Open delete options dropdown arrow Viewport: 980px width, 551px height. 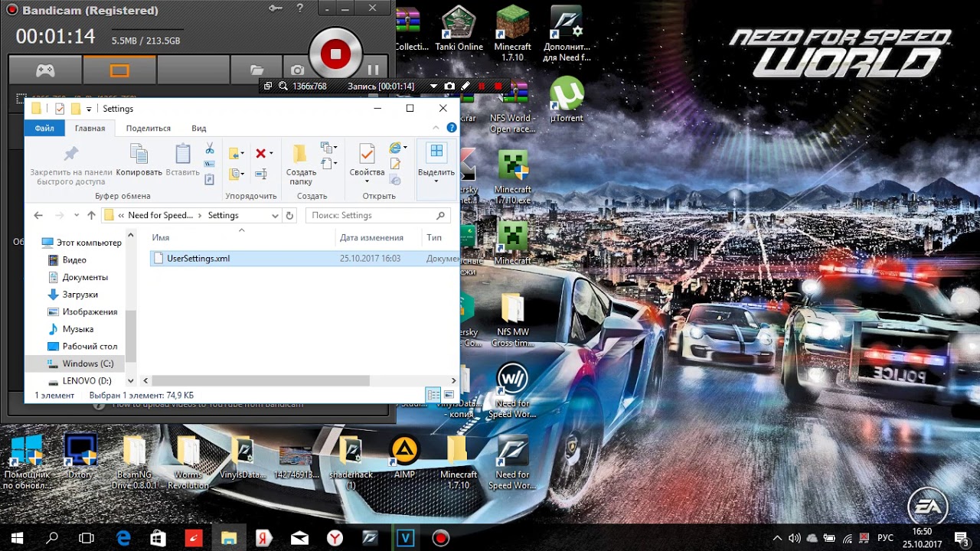(271, 154)
